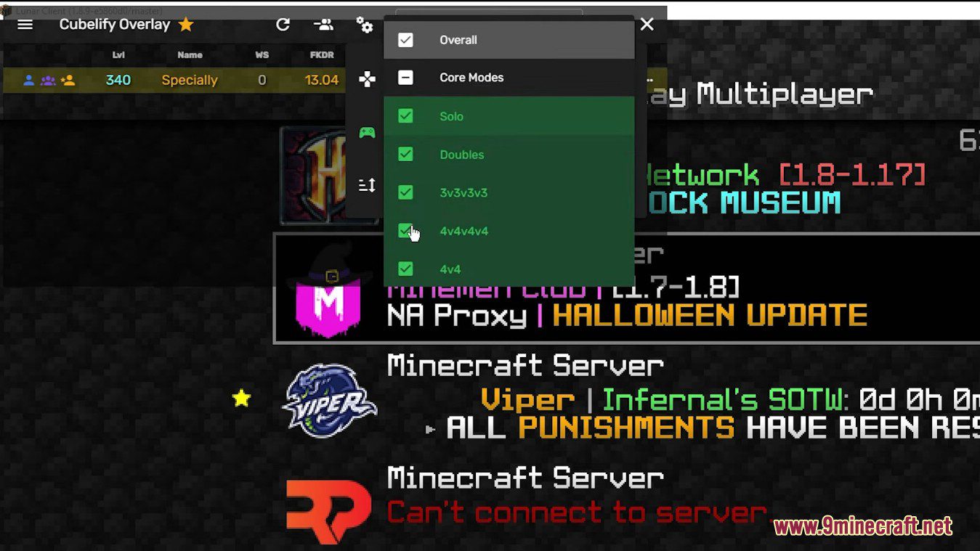Viewport: 980px width, 551px height.
Task: Click the winstreak value 0
Action: click(262, 81)
